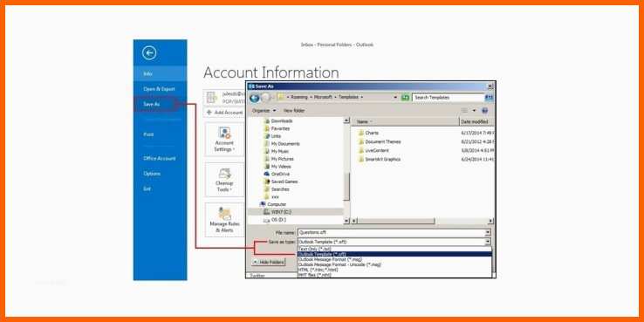Click the help icon in dialog toolbar
The height and width of the screenshot is (322, 644).
[484, 111]
